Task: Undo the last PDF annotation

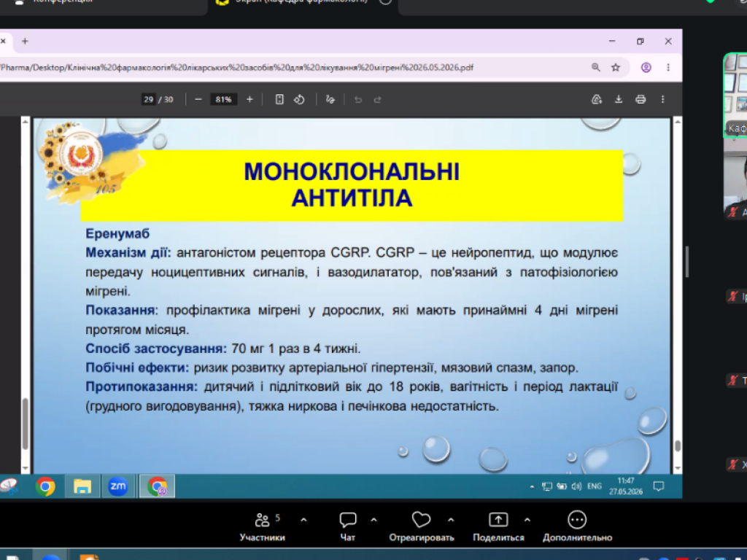Action: 358,99
